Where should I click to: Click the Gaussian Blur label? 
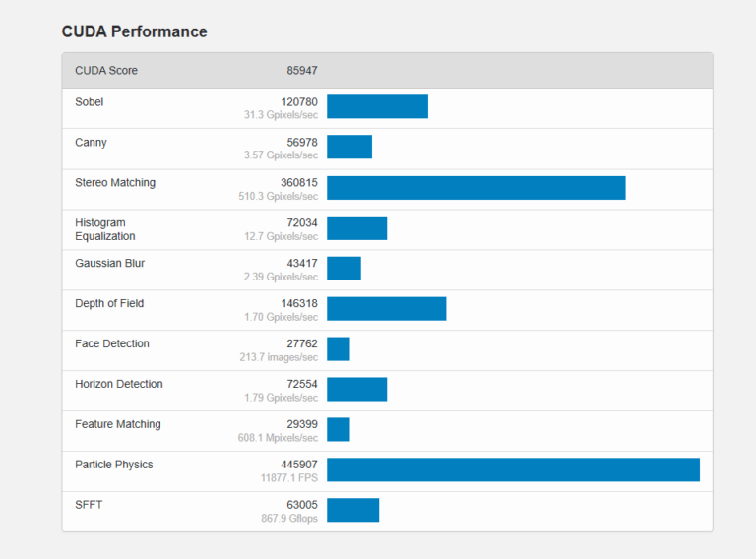pyautogui.click(x=109, y=264)
